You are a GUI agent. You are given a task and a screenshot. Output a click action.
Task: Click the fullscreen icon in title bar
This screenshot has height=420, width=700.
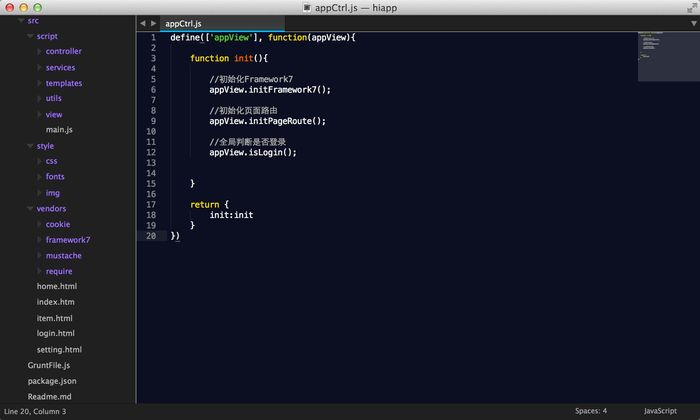click(692, 8)
